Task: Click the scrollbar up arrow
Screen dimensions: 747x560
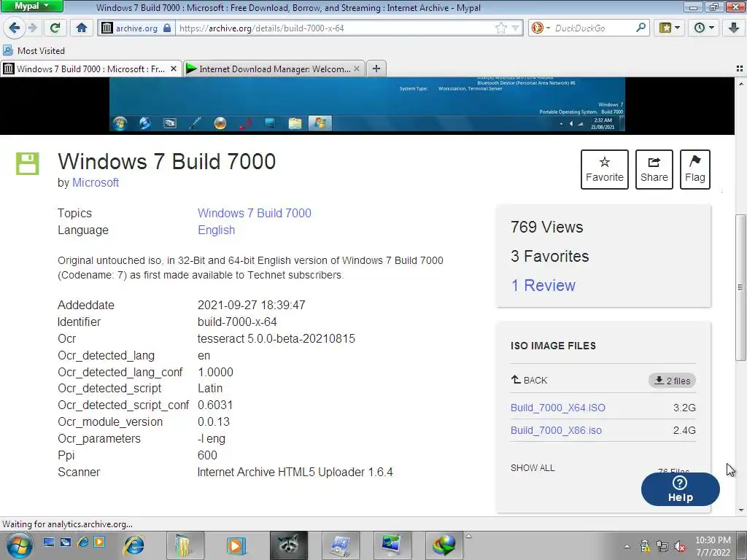Action: [x=741, y=84]
